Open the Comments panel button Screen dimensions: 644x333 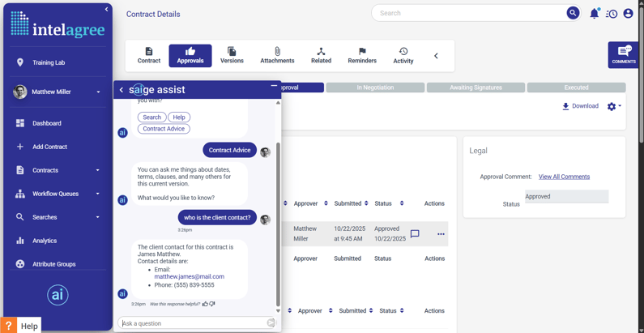tap(623, 54)
